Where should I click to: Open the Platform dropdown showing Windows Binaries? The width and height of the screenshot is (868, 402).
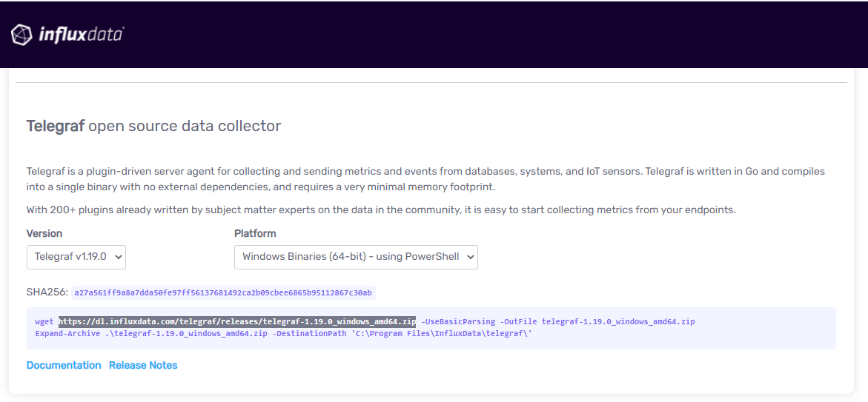click(356, 257)
